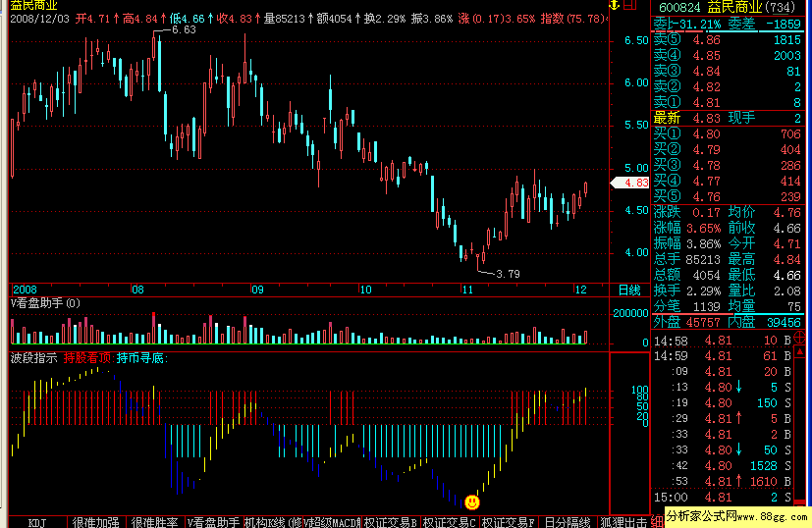Image resolution: width=812 pixels, height=528 pixels.
Task: Open the 狐狸出击 tab
Action: click(623, 522)
